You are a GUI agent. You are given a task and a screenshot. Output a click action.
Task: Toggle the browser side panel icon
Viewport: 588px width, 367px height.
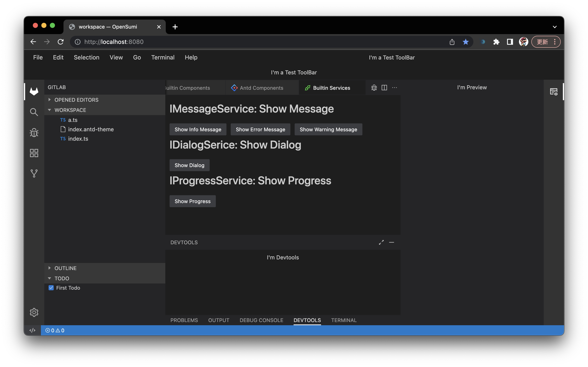510,42
